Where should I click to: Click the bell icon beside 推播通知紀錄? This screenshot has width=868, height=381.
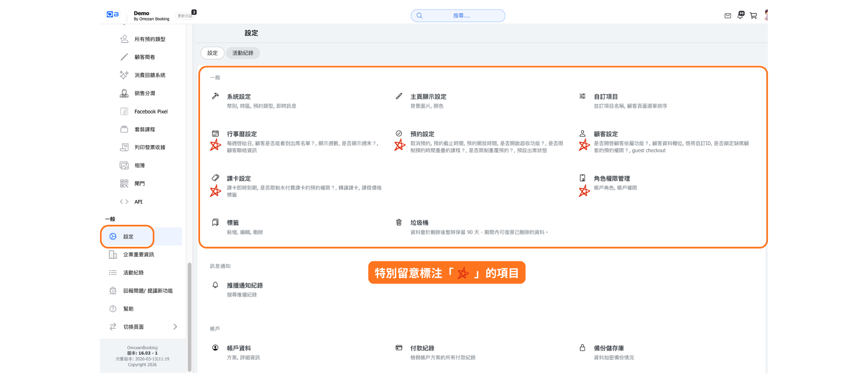215,285
